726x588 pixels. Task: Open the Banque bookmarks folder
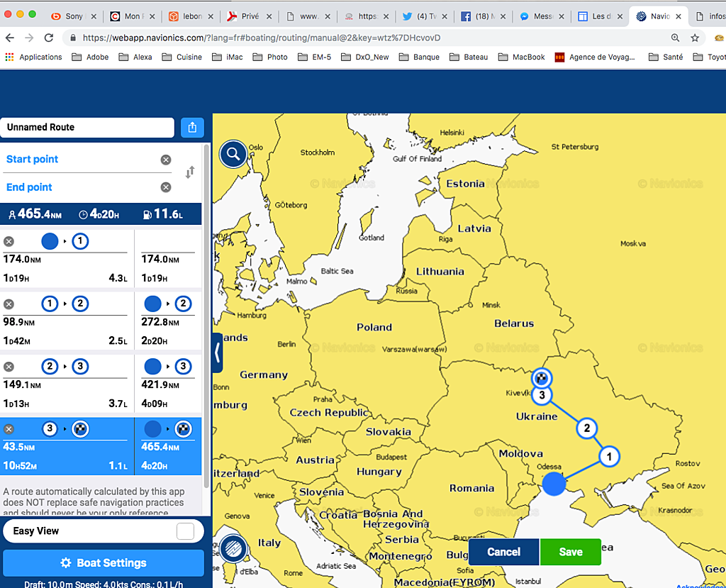[x=420, y=57]
